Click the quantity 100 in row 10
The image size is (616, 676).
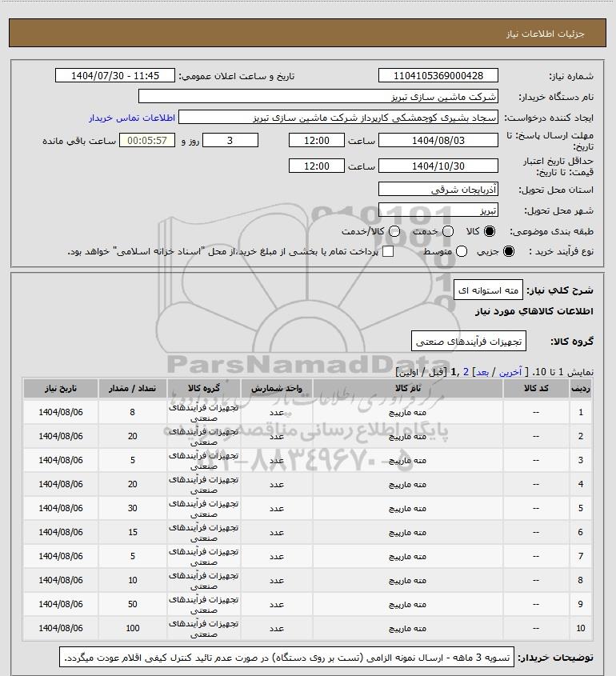click(x=132, y=629)
